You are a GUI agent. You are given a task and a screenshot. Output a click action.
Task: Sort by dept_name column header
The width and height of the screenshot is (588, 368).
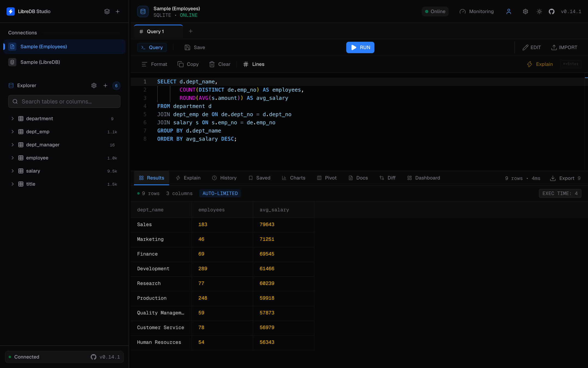coord(161,210)
